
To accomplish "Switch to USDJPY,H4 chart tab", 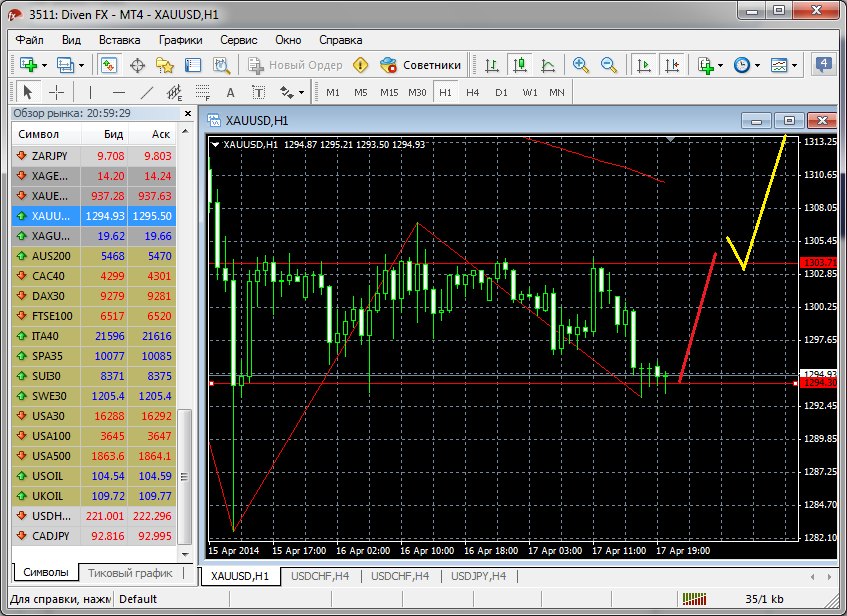I will click(x=479, y=576).
